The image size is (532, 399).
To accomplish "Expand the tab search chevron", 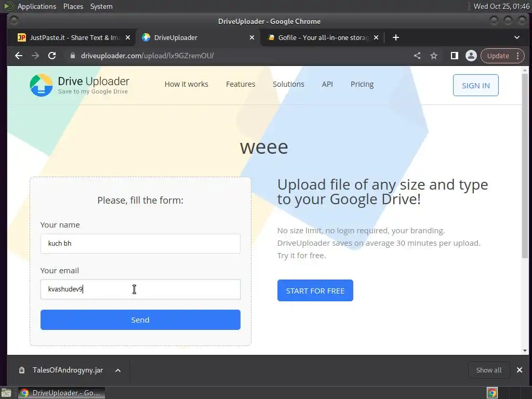I will click(x=517, y=37).
